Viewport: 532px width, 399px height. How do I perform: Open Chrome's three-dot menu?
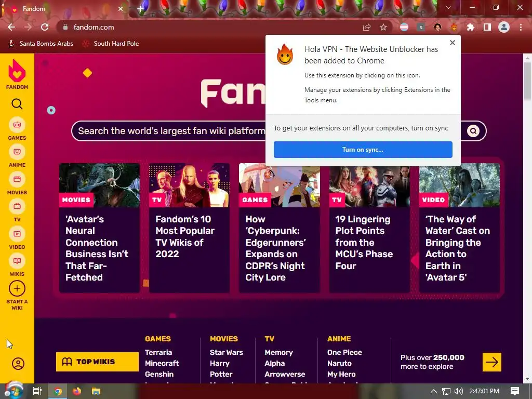pos(521,27)
